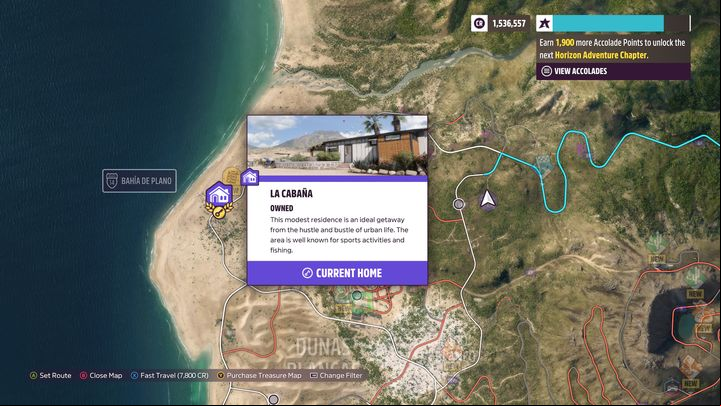Image resolution: width=721 pixels, height=406 pixels.
Task: Click the La Cabaña house preview image
Action: [x=338, y=145]
